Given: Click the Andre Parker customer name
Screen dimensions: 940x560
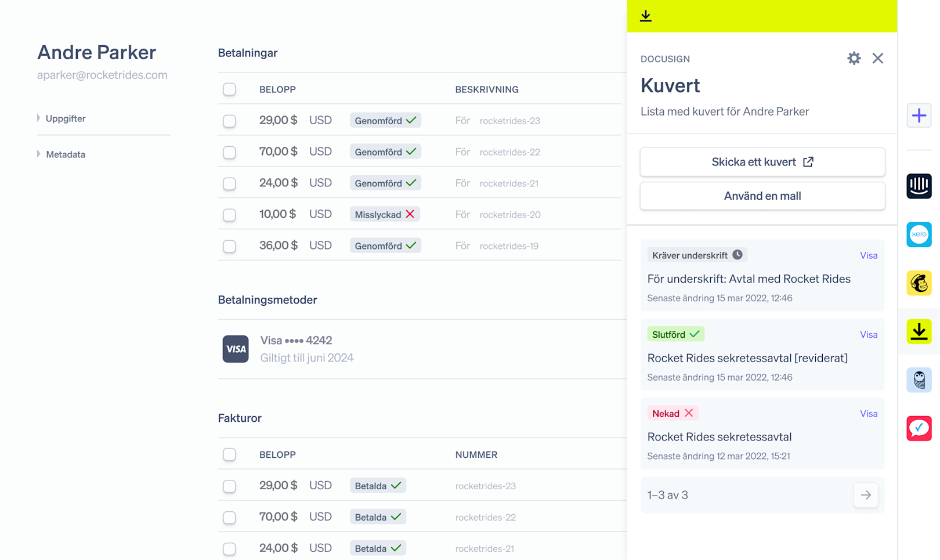Looking at the screenshot, I should [x=96, y=52].
